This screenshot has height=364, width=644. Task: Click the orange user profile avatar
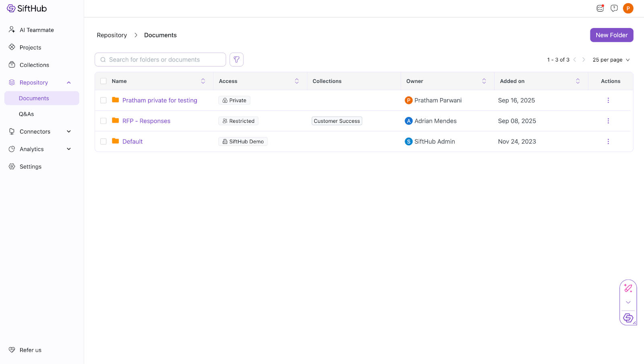tap(628, 8)
